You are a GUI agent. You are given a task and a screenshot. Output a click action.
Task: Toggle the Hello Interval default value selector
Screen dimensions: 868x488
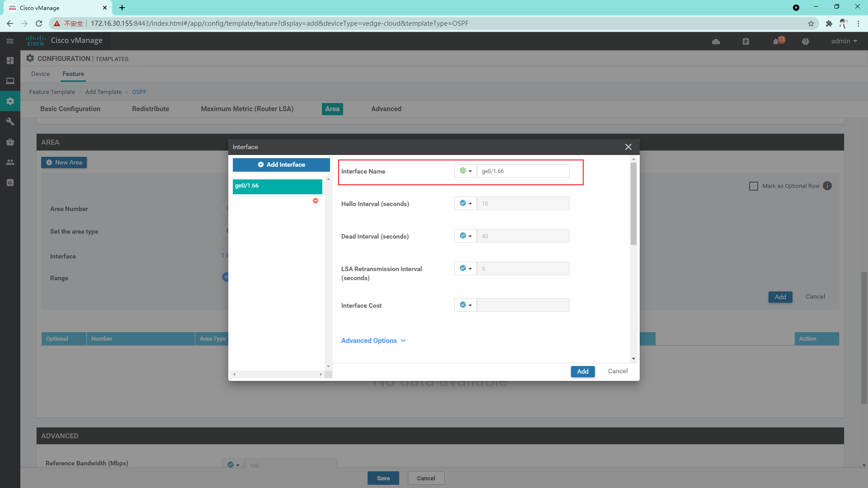[x=465, y=203]
